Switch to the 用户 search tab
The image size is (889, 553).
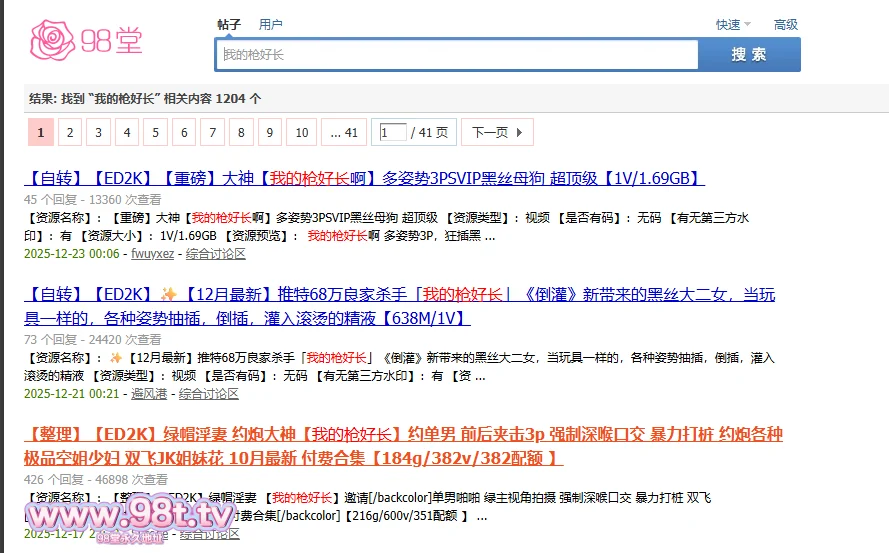(270, 24)
